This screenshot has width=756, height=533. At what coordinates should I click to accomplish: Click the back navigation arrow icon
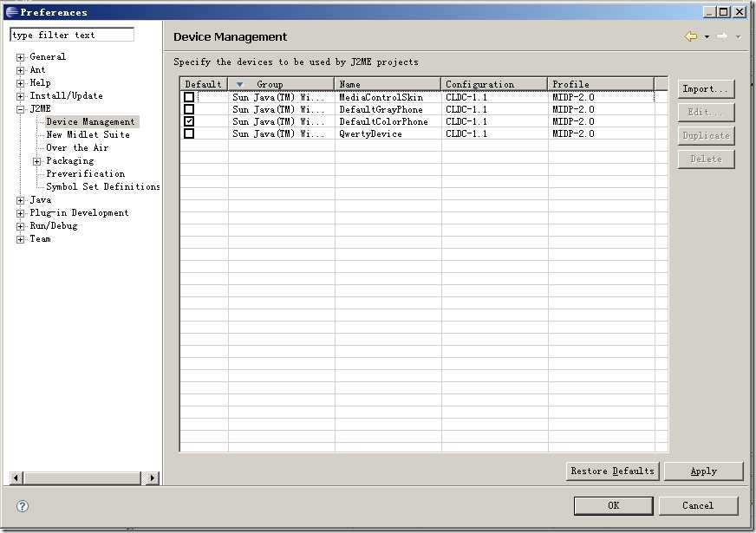click(x=691, y=36)
